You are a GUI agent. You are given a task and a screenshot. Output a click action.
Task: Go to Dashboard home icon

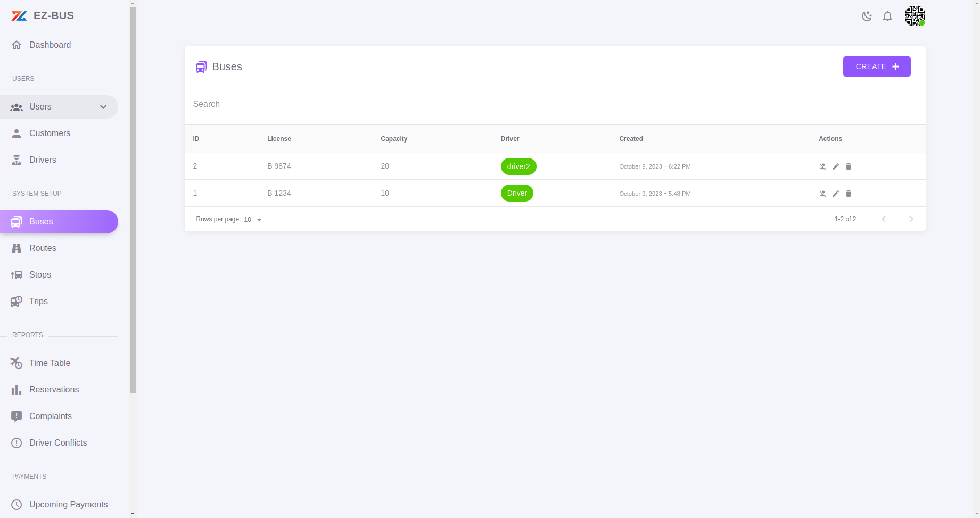(17, 45)
